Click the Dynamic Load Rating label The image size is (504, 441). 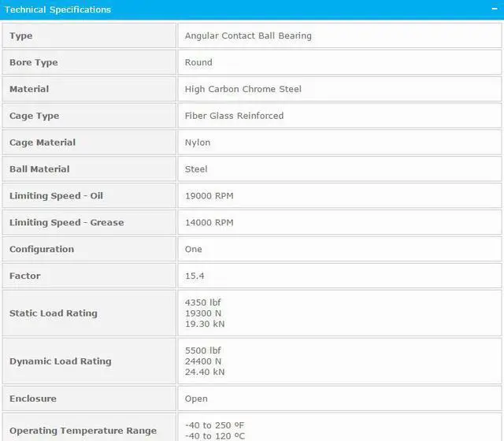pos(60,361)
